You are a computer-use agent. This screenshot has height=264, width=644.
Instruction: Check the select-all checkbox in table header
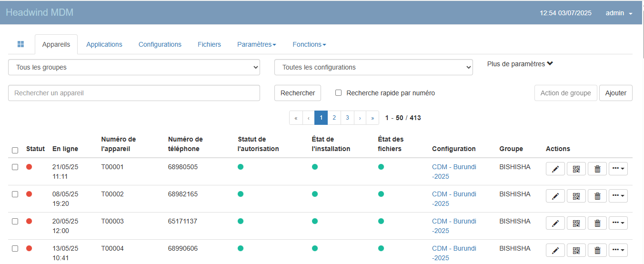pyautogui.click(x=15, y=150)
